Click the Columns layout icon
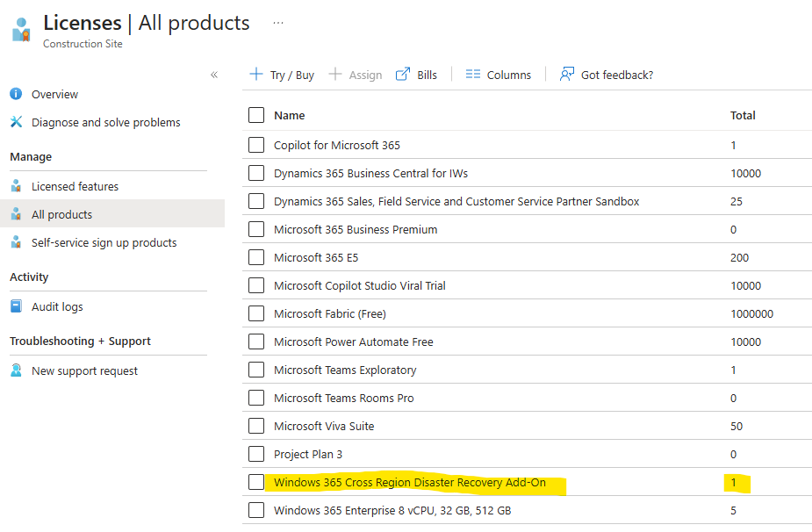This screenshot has width=812, height=532. [473, 75]
